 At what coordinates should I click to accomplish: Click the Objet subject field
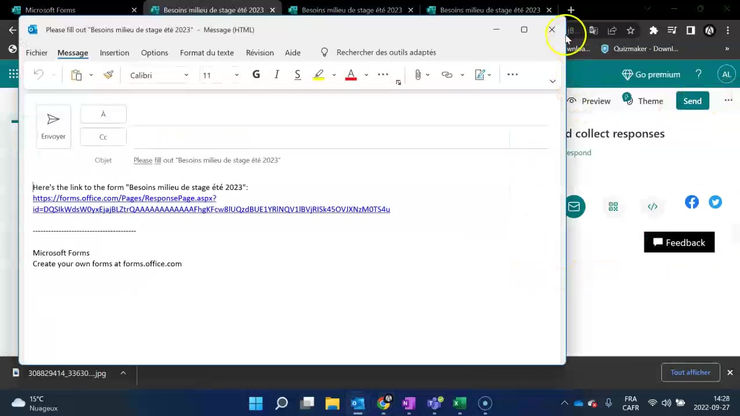(x=341, y=160)
